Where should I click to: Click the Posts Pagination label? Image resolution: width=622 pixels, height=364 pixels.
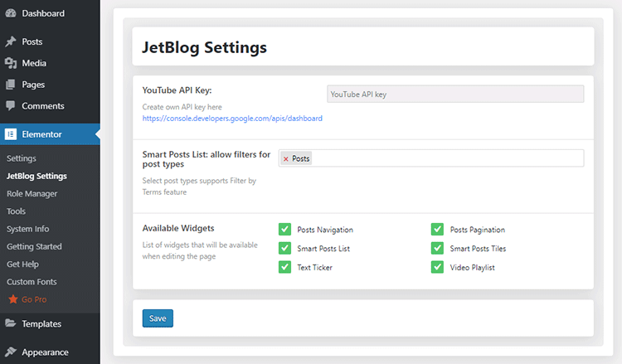477,230
